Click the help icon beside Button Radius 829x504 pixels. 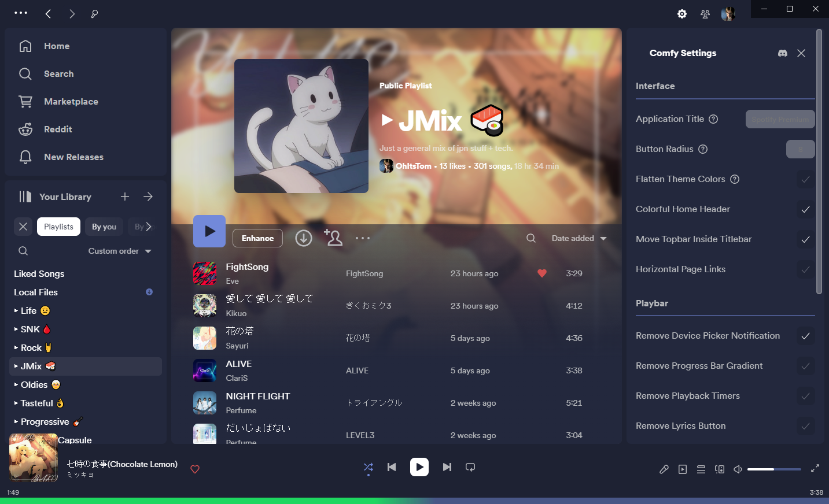[703, 149]
